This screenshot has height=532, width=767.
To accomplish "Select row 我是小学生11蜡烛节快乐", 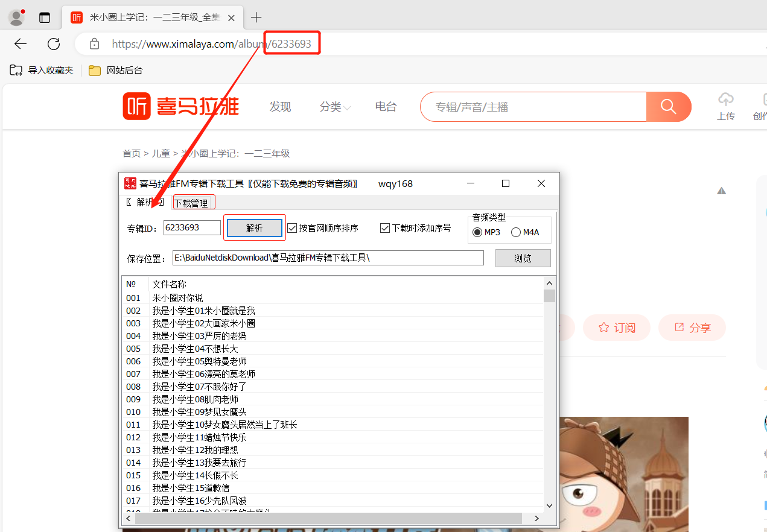I will [x=333, y=437].
